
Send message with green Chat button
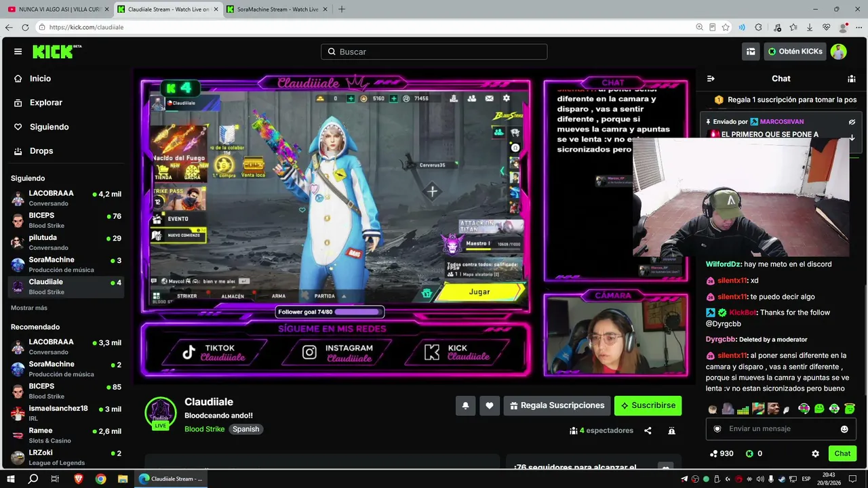(842, 453)
